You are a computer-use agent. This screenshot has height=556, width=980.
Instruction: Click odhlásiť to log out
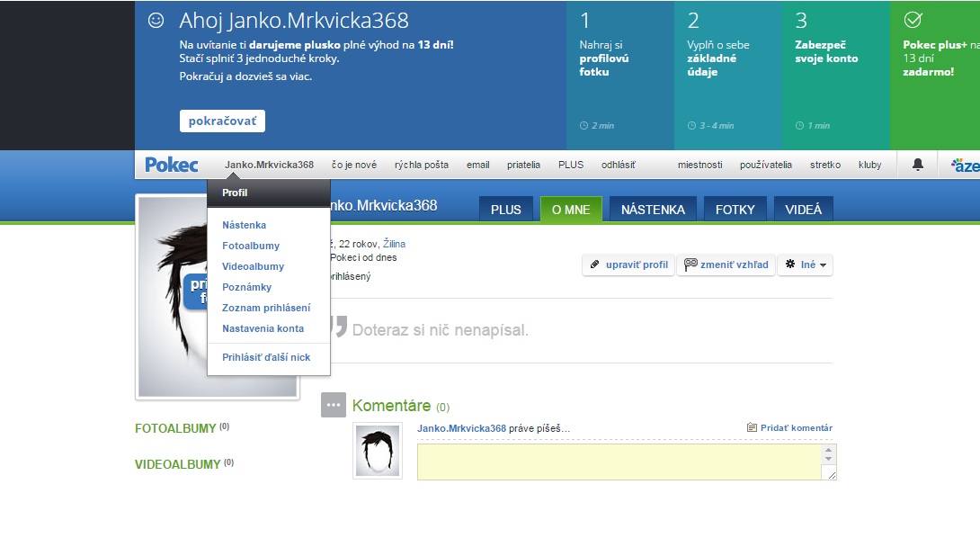click(619, 165)
